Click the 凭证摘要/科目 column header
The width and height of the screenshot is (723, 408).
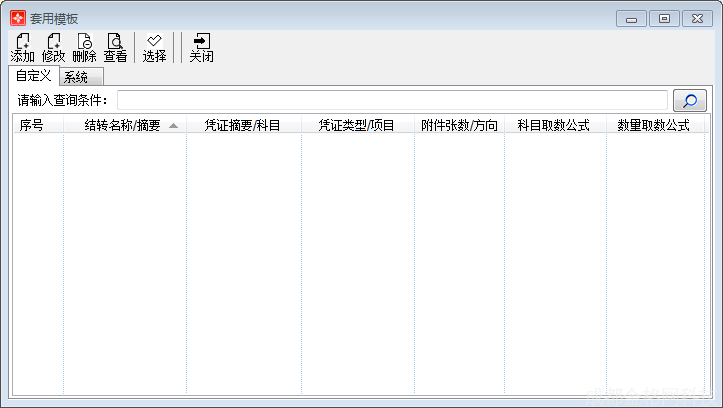click(243, 125)
